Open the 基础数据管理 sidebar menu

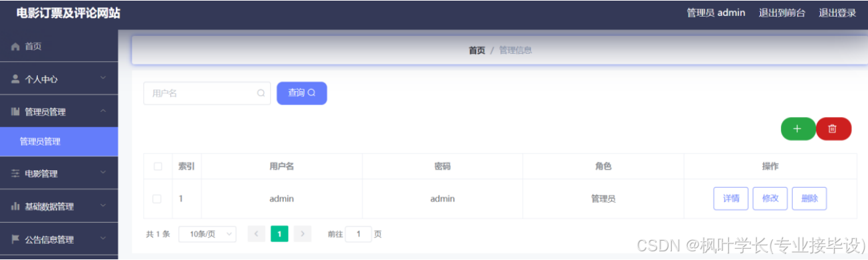coord(59,207)
